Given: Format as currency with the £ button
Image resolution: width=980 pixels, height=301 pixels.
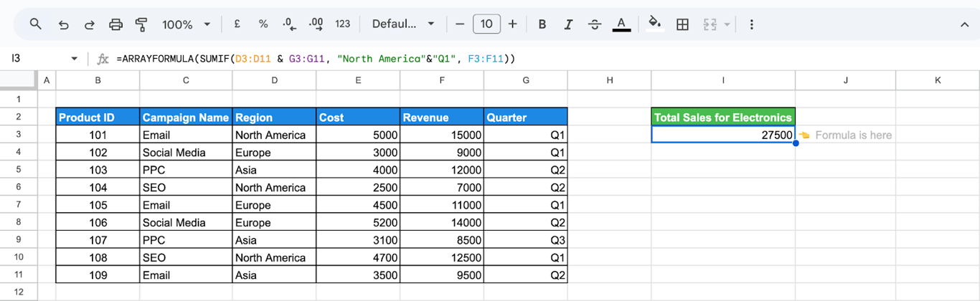Looking at the screenshot, I should pos(237,24).
